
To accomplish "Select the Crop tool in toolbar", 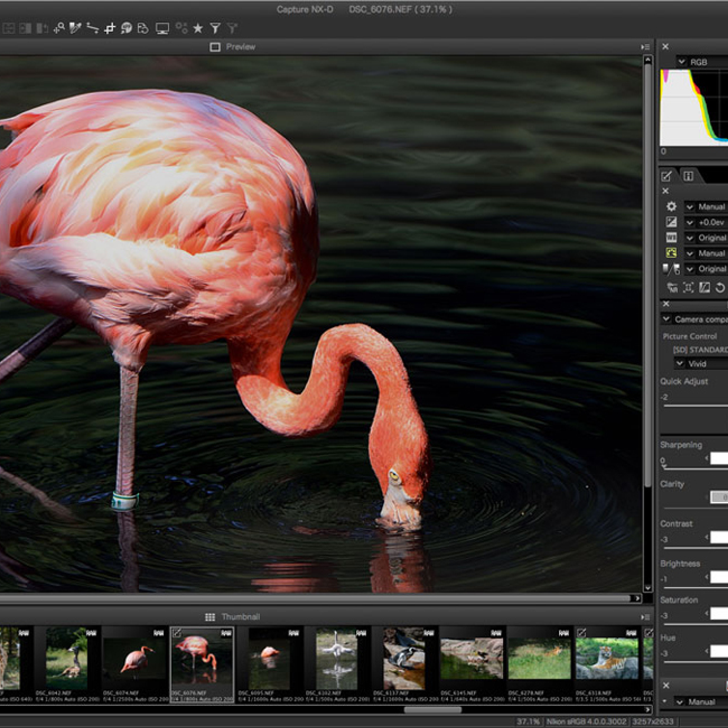I will click(110, 29).
